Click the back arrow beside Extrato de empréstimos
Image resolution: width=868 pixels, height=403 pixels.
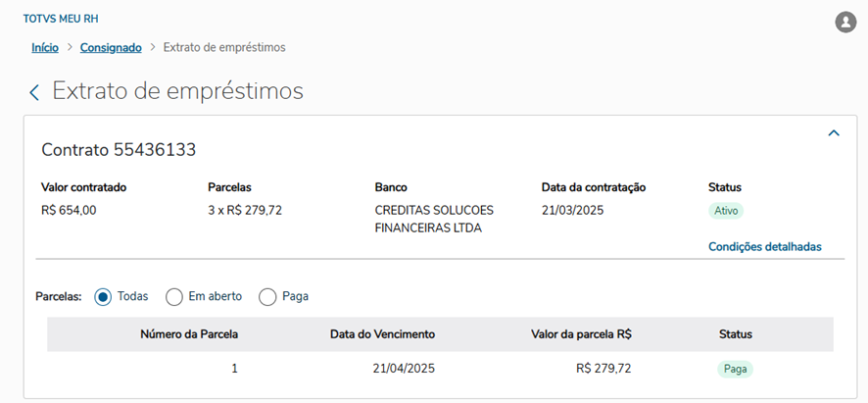(34, 92)
